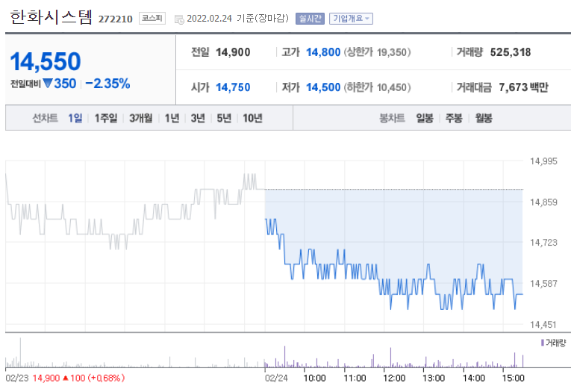Click the 한화시스템 stock name
This screenshot has height=392, width=571.
(x=52, y=17)
